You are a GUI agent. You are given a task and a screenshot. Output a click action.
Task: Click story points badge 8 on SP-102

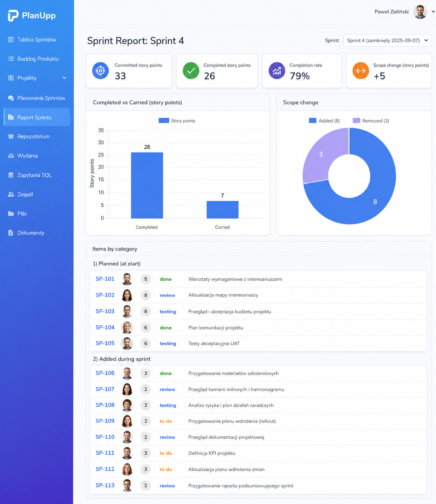click(x=145, y=295)
